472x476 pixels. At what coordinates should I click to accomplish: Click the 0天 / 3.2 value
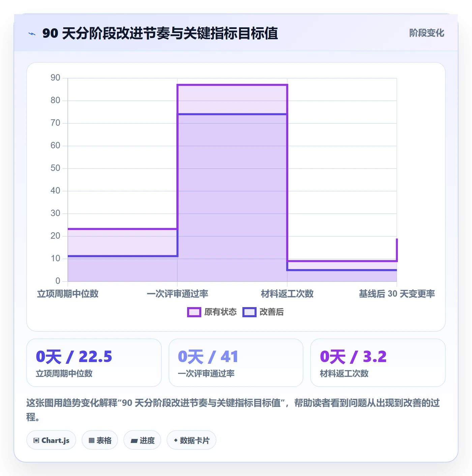point(353,357)
